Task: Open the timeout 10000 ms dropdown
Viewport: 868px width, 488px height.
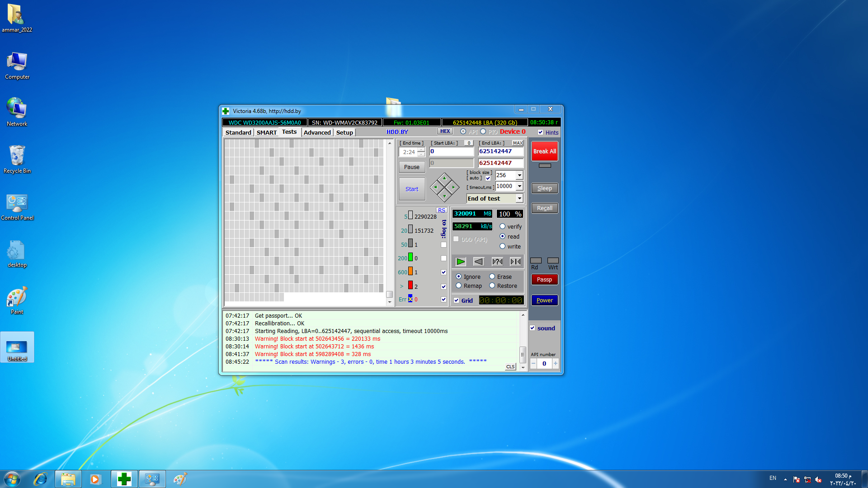Action: [519, 186]
